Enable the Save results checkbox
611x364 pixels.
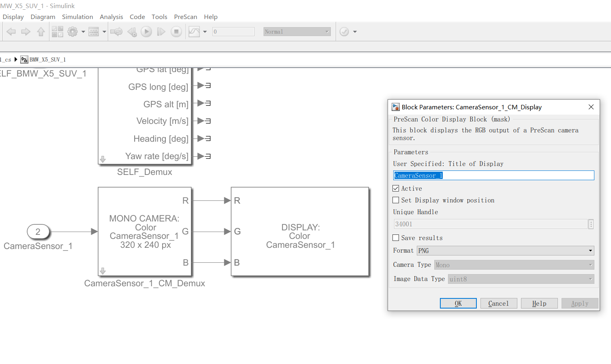click(396, 238)
